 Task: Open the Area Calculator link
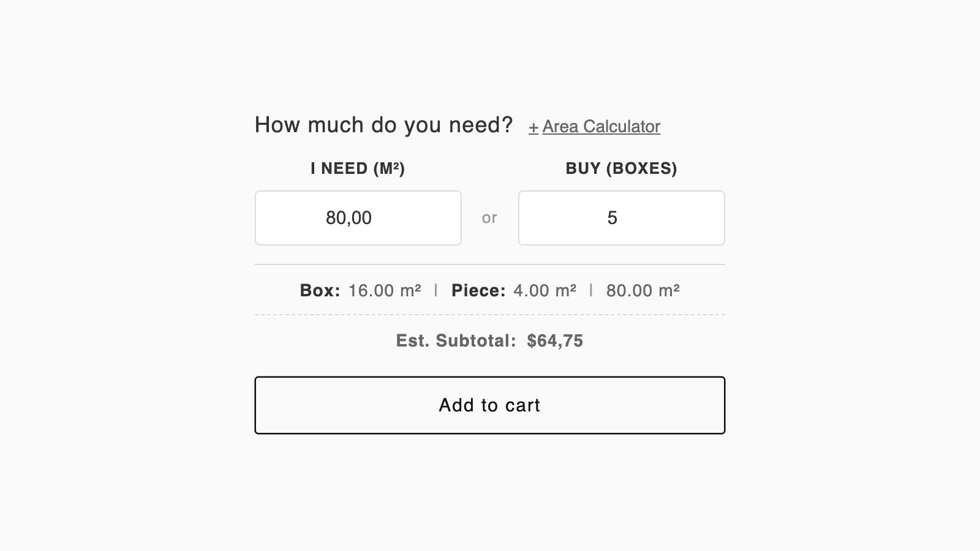click(x=601, y=126)
